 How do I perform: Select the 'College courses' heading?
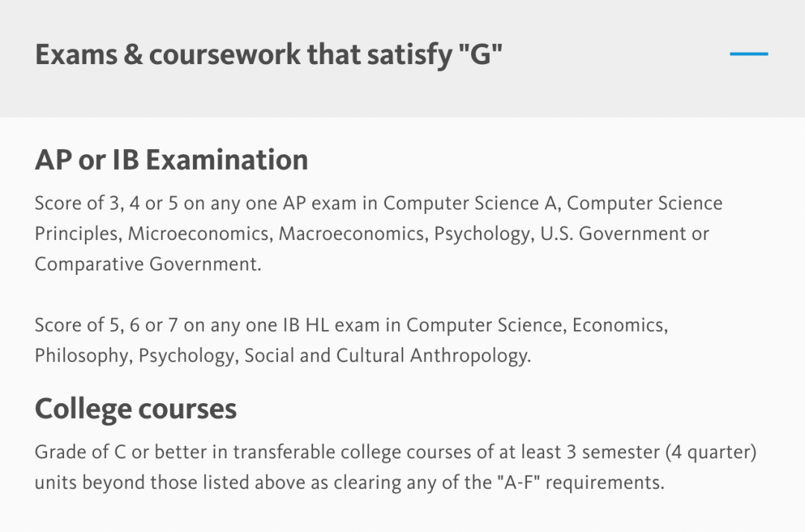coord(136,408)
